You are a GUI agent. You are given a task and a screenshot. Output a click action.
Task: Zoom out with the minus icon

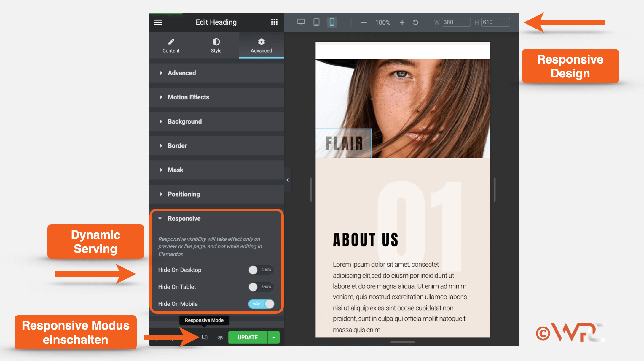(364, 23)
